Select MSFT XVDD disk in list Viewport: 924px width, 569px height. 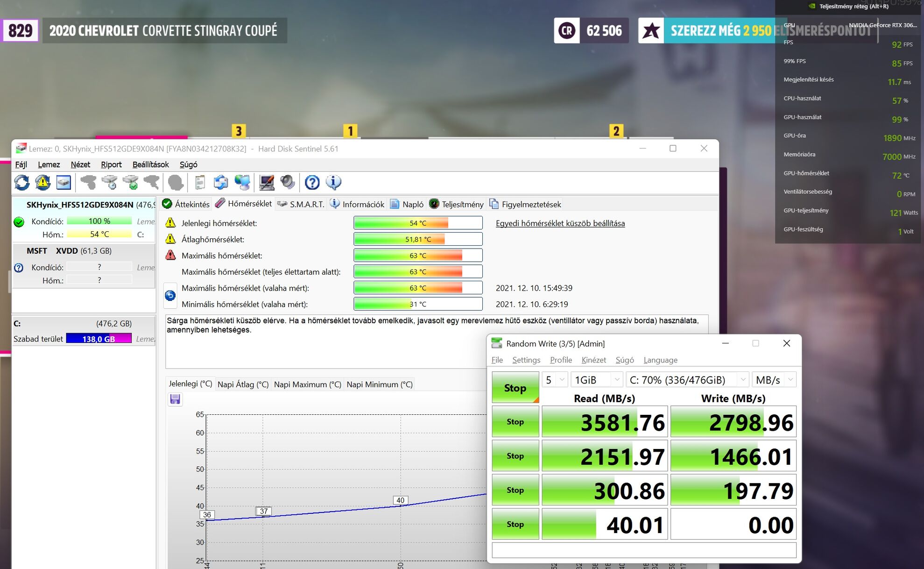click(x=69, y=251)
